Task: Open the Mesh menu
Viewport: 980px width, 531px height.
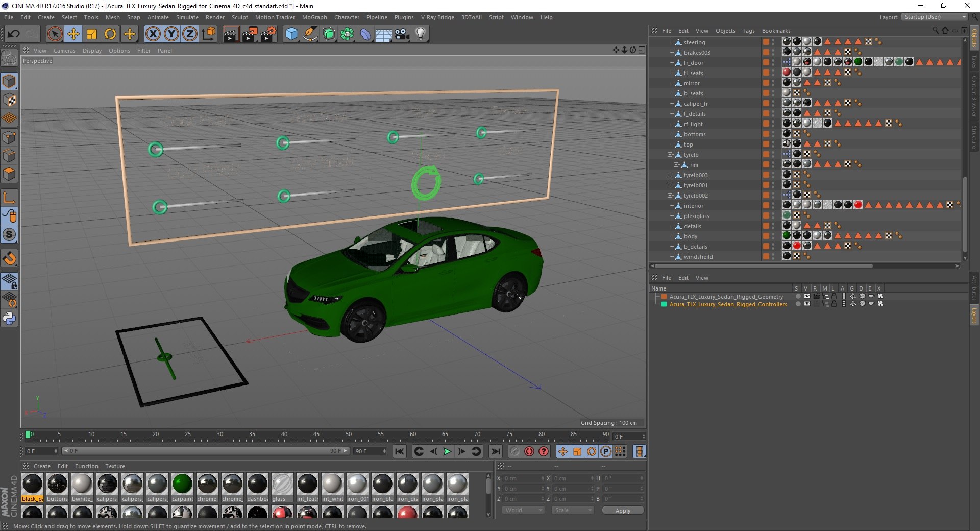Action: (112, 17)
